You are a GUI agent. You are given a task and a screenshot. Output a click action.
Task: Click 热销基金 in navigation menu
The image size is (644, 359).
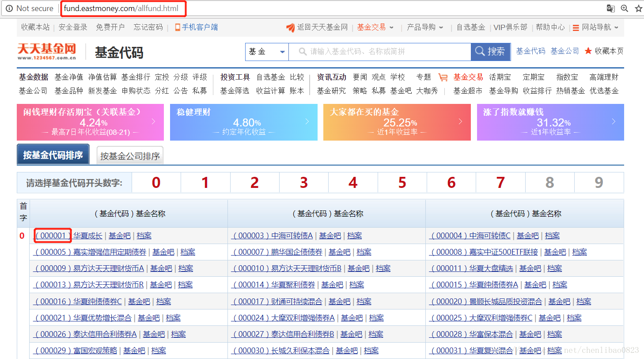(570, 91)
